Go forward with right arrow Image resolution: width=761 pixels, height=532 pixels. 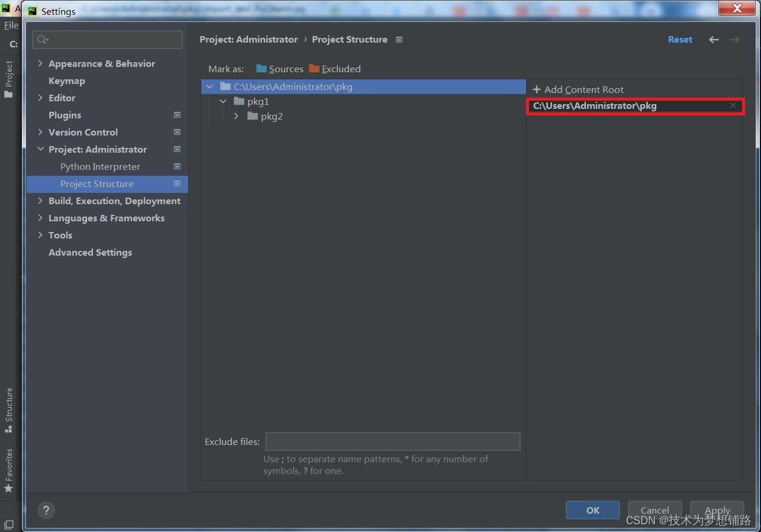tap(734, 40)
